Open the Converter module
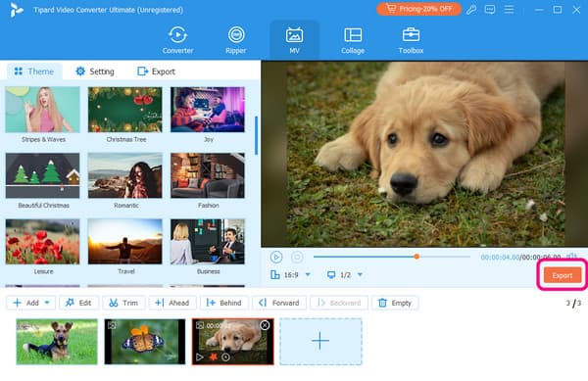Viewport: 588px width, 381px height. click(x=177, y=40)
